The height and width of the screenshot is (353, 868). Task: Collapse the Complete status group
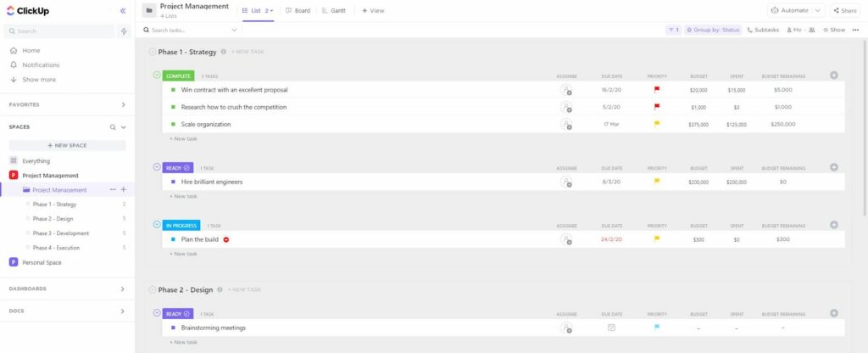point(157,76)
